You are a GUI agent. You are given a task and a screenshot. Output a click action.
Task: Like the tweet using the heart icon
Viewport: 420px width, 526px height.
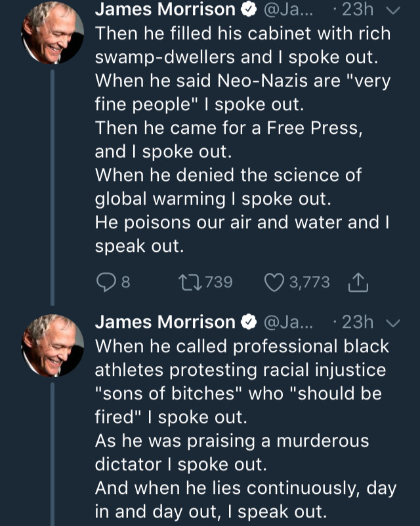pos(272,282)
